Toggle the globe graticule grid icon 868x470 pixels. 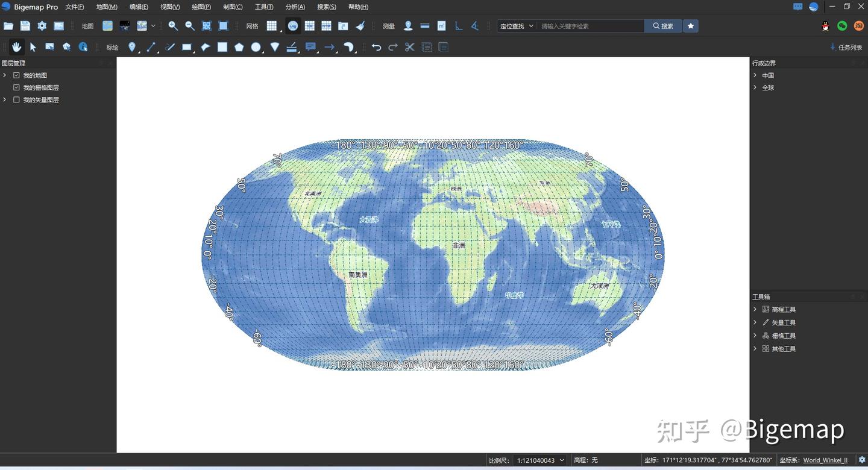click(293, 26)
